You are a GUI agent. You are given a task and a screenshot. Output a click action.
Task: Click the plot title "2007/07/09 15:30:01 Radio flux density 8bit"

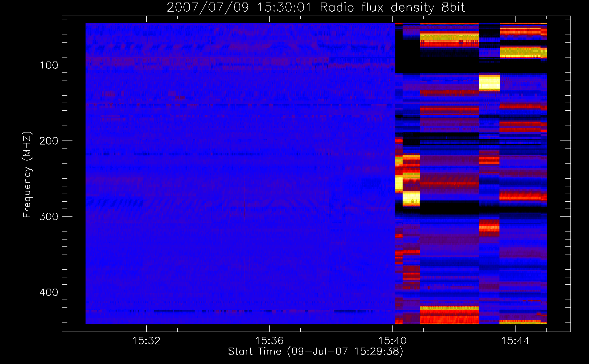tap(316, 8)
